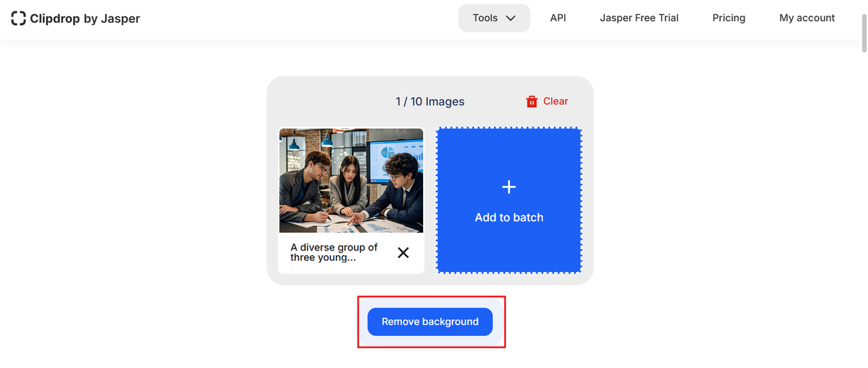Screen dimensions: 868x368
Task: Go to Jasper Free Trial
Action: pyautogui.click(x=639, y=18)
